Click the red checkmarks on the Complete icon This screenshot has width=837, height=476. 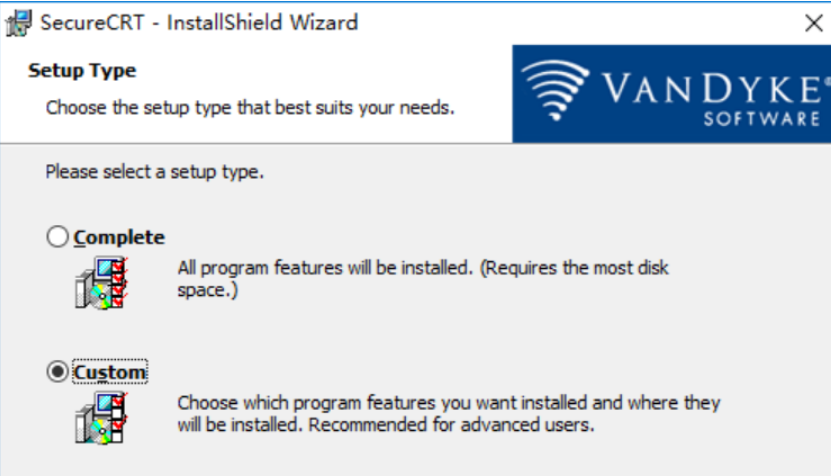(x=119, y=278)
